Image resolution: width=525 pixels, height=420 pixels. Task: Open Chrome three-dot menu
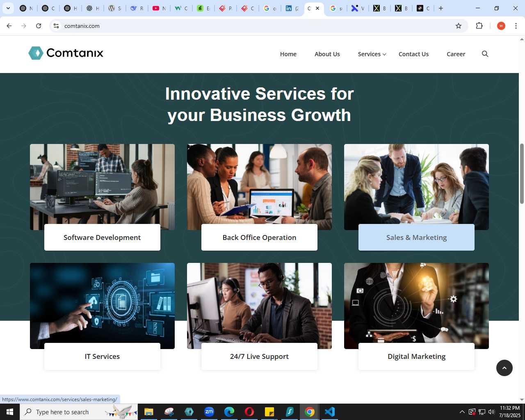[x=516, y=26]
